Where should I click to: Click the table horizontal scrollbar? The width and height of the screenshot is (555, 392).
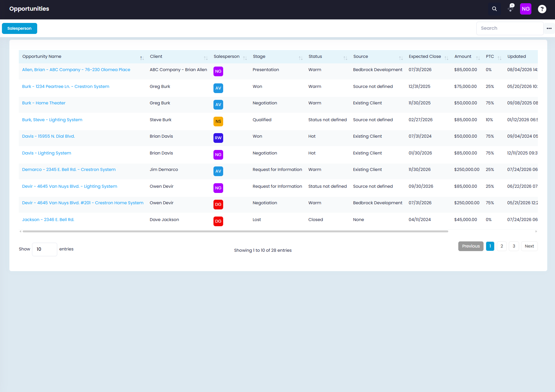(x=235, y=231)
